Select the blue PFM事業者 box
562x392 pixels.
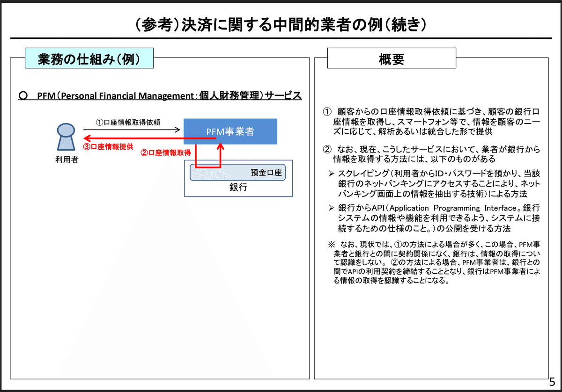coord(230,131)
